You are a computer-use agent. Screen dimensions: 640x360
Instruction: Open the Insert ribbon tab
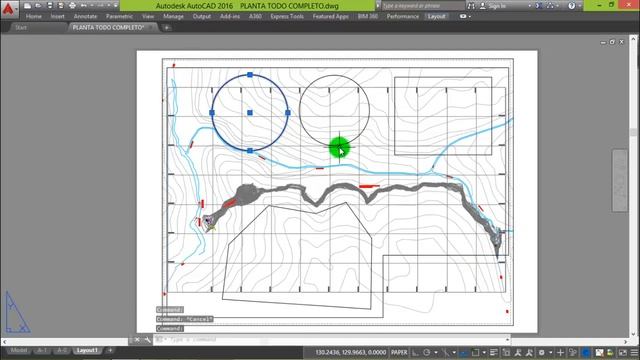[x=58, y=16]
